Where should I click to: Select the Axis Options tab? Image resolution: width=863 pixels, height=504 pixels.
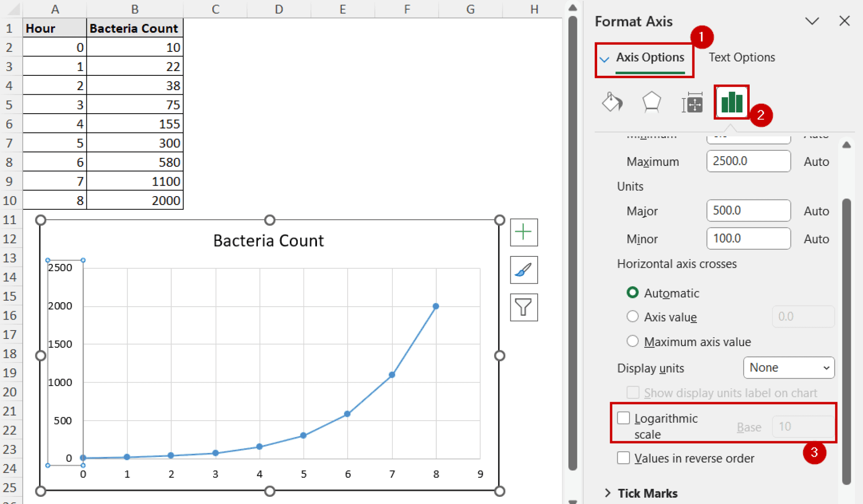tap(650, 57)
